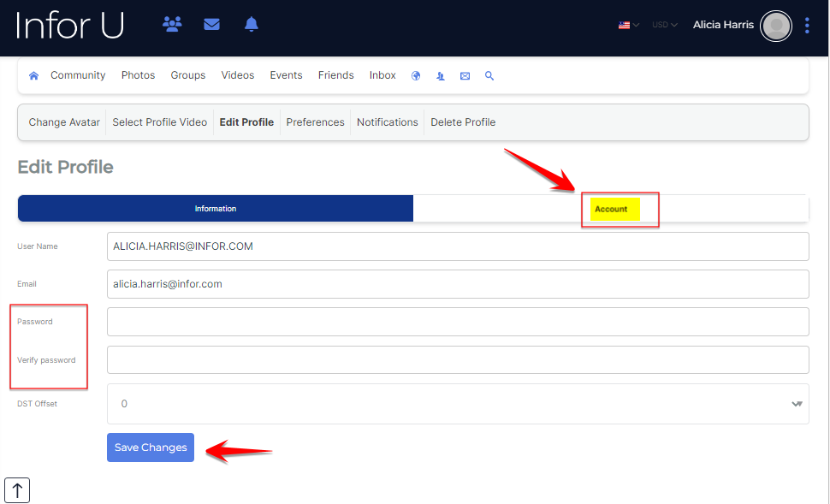This screenshot has height=504, width=830.
Task: Open the envelope messages icon in header
Action: [212, 25]
